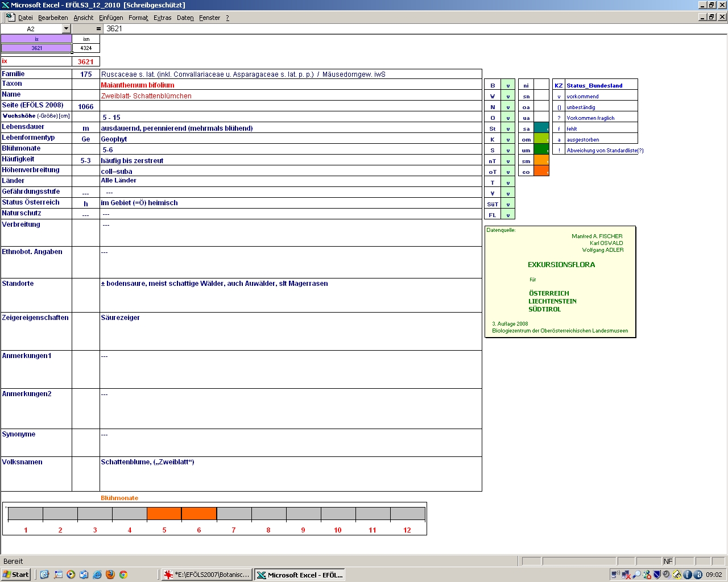This screenshot has width=728, height=582.
Task: Select the dark green 'um' color cell
Action: [541, 150]
